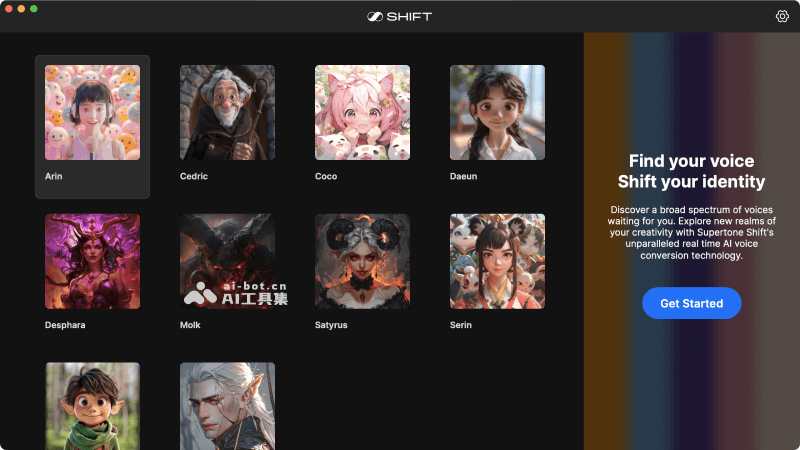The height and width of the screenshot is (450, 800).
Task: Click the Satyrus name label
Action: [331, 325]
